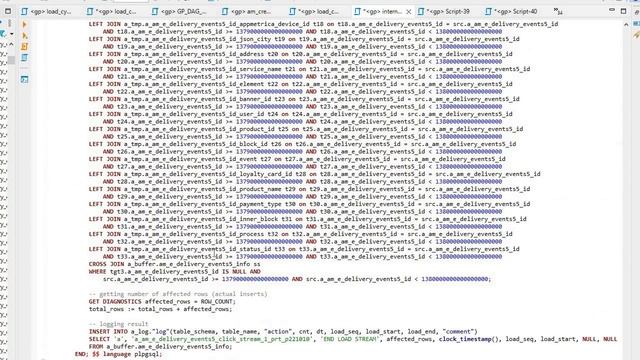Open the explain execution plan icon

24,58
